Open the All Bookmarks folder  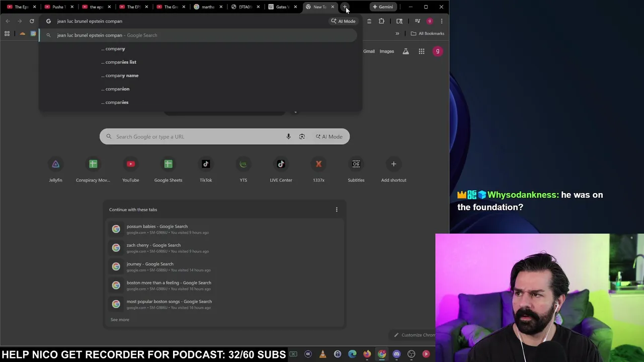tap(427, 34)
